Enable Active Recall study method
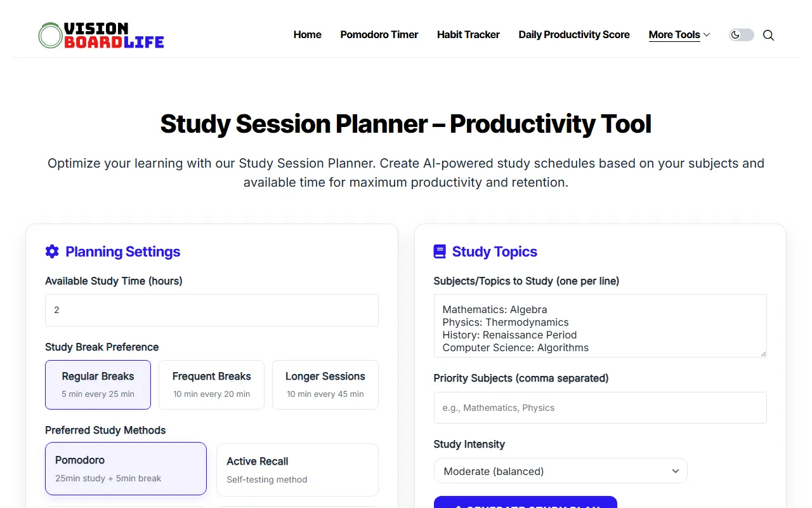The width and height of the screenshot is (812, 508). 298,470
